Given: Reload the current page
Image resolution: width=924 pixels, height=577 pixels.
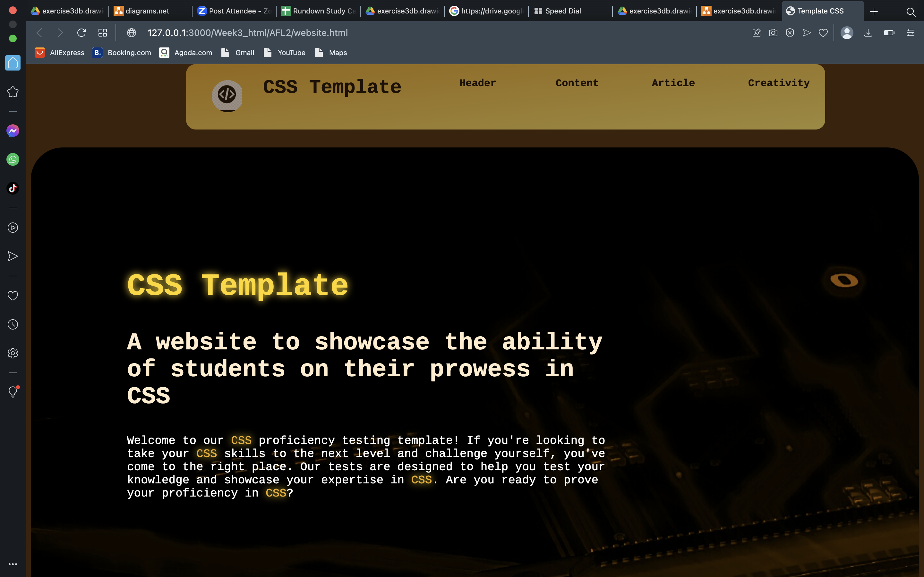Looking at the screenshot, I should point(81,33).
